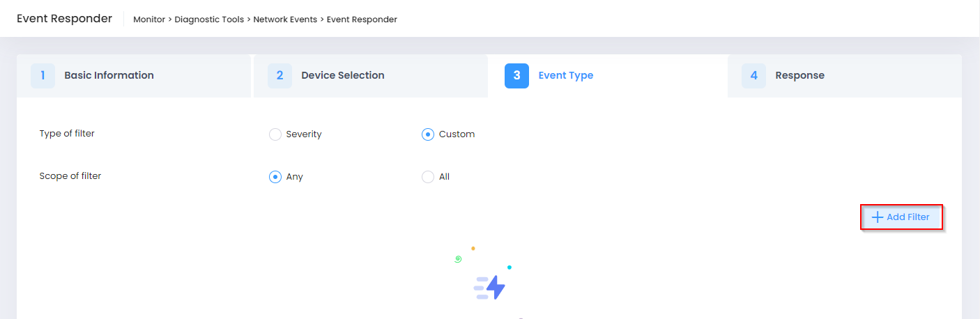Click the highlighted step 3 number badge
Viewport: 980px width, 319px height.
516,75
